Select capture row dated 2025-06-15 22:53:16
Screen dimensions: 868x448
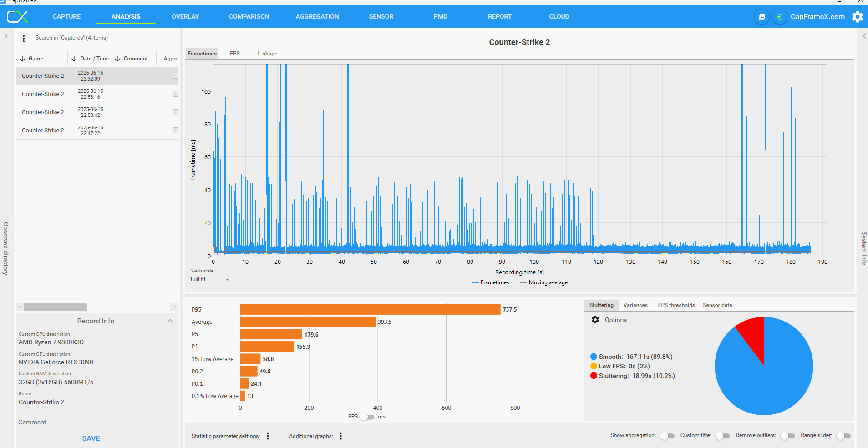pyautogui.click(x=97, y=94)
